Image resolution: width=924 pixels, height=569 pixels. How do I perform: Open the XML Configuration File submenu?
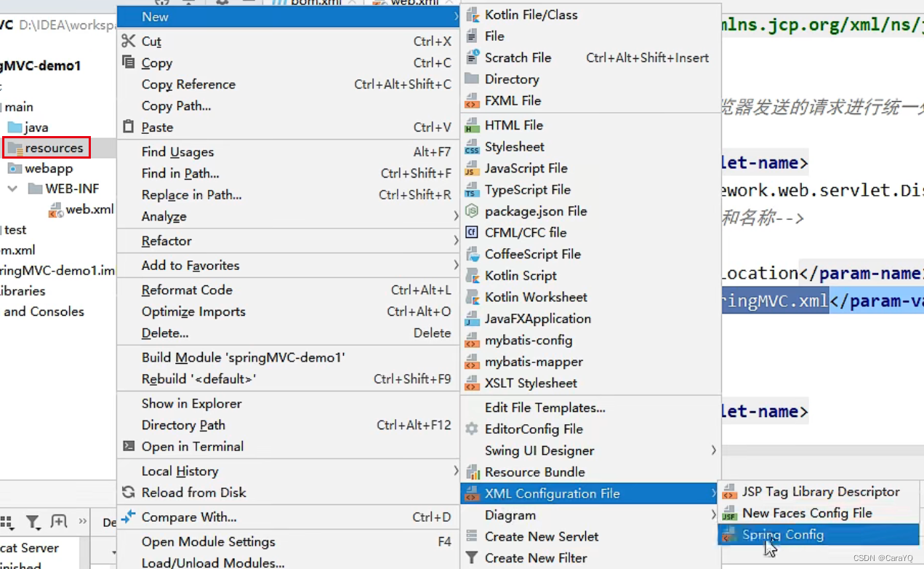tap(590, 493)
